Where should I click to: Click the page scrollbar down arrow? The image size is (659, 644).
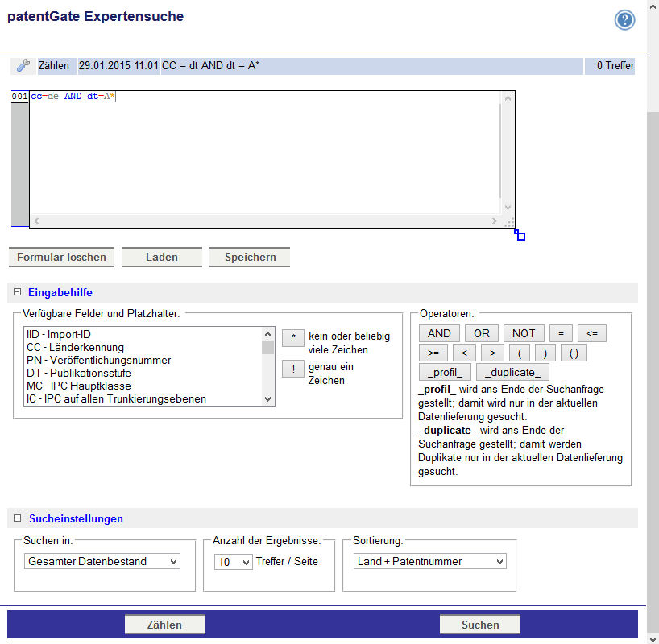pyautogui.click(x=653, y=638)
